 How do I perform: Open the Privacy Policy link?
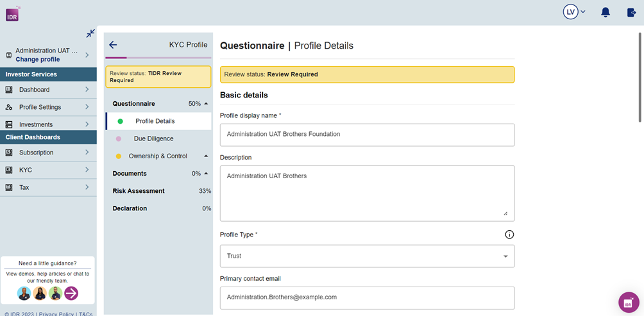[56, 314]
